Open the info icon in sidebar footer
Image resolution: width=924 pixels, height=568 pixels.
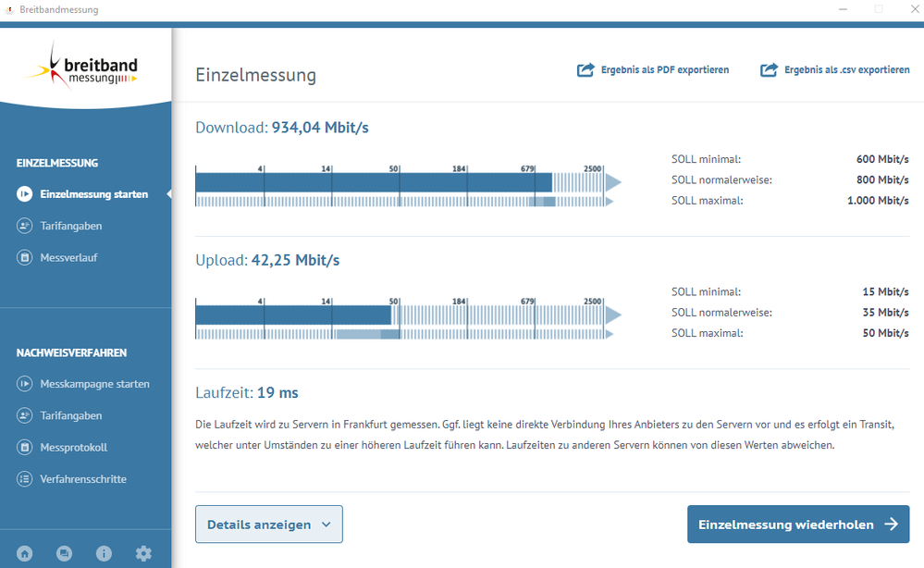(x=104, y=553)
